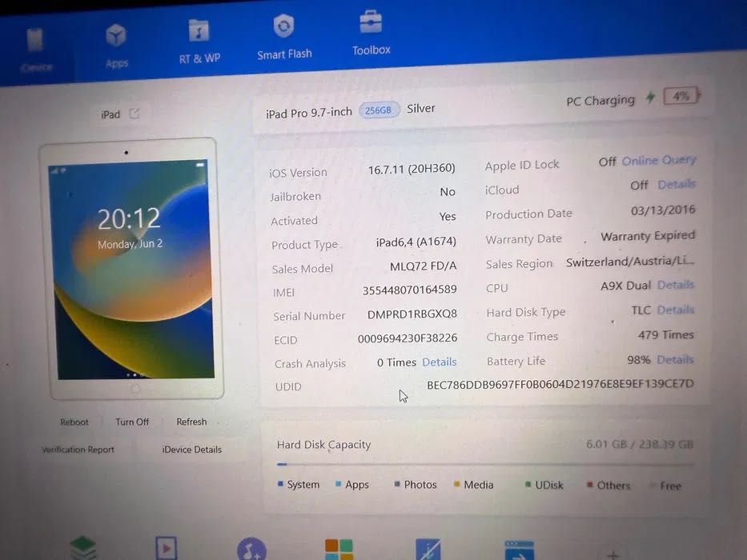
Task: Click the Jailbroken No value
Action: [448, 191]
